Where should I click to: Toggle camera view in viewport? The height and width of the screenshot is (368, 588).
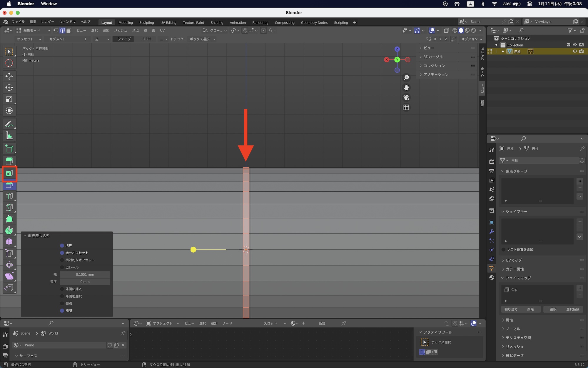click(x=406, y=97)
